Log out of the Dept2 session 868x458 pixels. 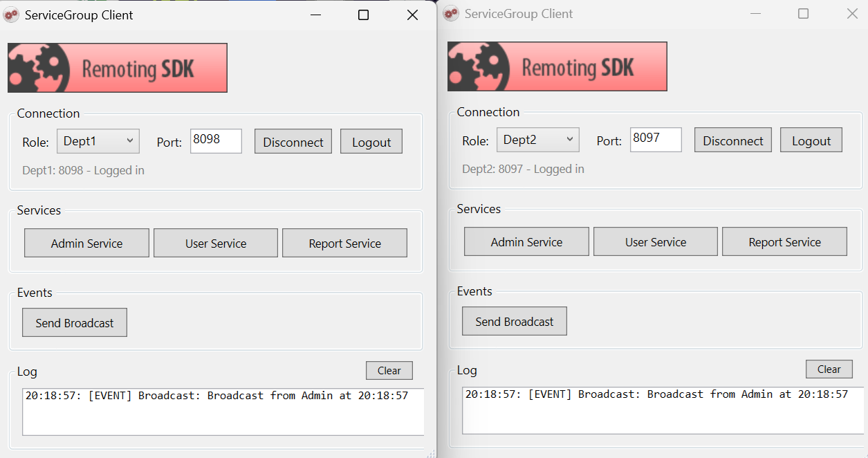click(x=811, y=140)
